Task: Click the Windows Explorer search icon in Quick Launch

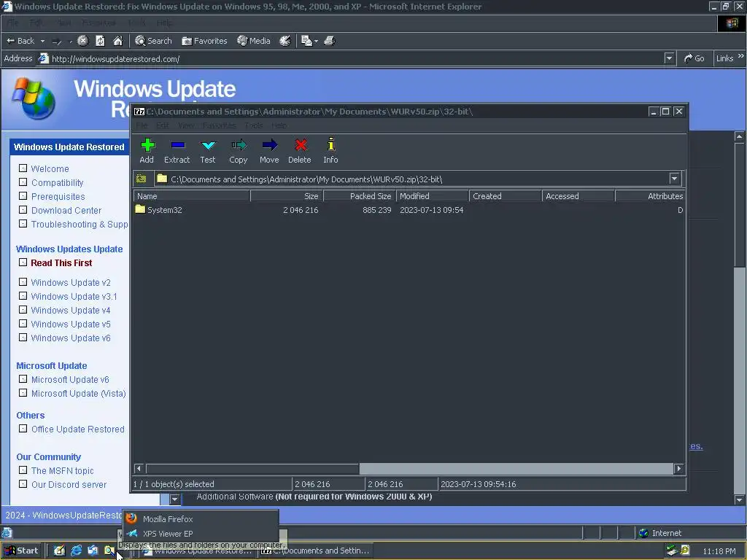Action: pos(109,551)
